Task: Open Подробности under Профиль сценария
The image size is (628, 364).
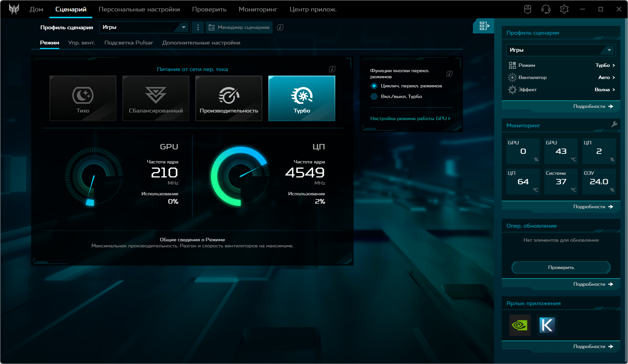Action: tap(593, 106)
